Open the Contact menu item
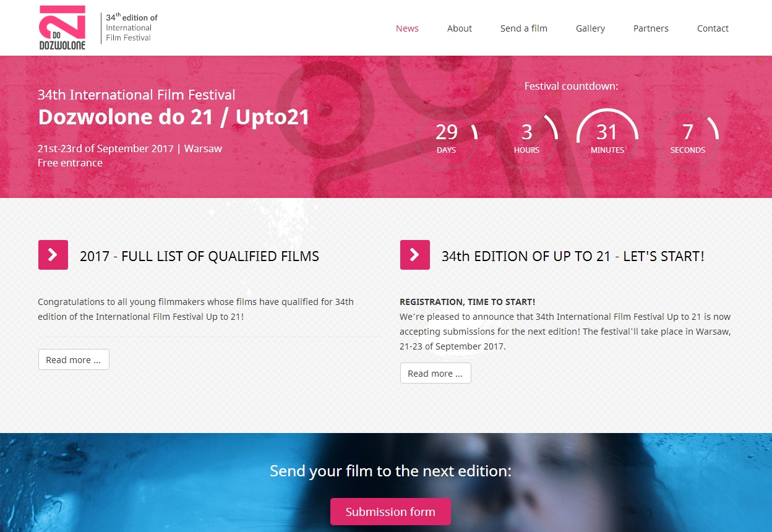Viewport: 772px width, 532px height. (x=713, y=28)
